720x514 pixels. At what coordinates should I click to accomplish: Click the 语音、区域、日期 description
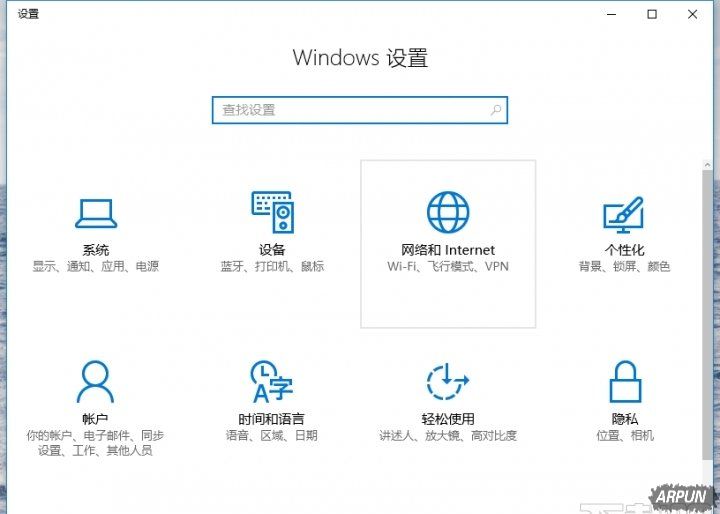[x=271, y=435]
